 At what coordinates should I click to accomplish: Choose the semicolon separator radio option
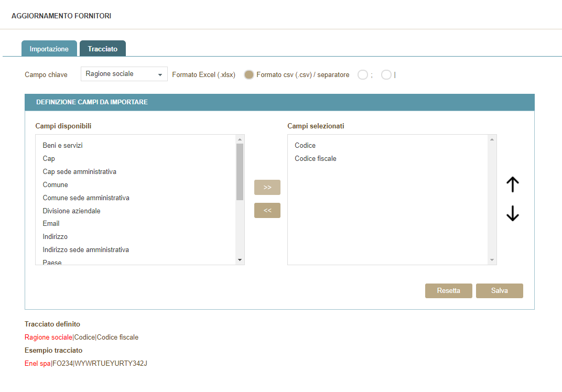tap(363, 75)
